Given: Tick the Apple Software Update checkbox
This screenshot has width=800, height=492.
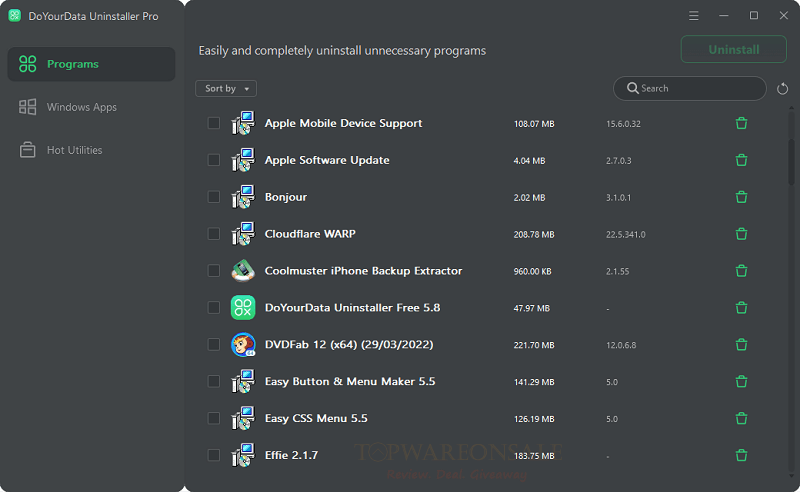Looking at the screenshot, I should click(x=214, y=160).
